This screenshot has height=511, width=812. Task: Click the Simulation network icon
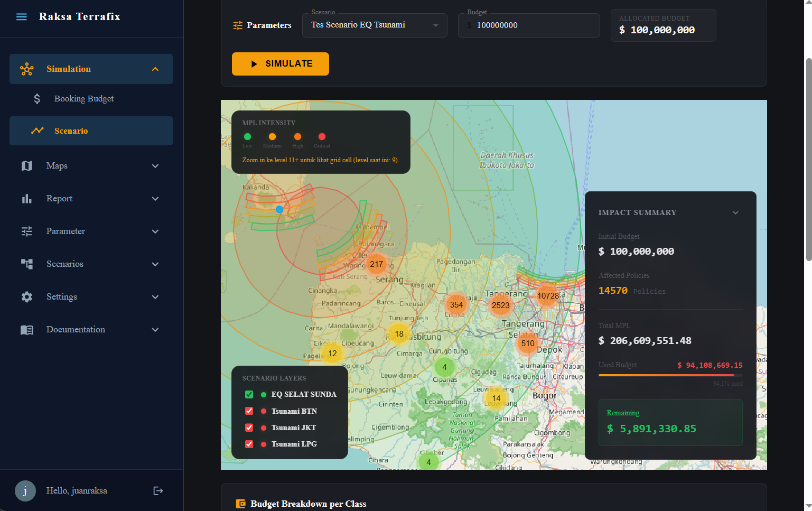pyautogui.click(x=27, y=69)
